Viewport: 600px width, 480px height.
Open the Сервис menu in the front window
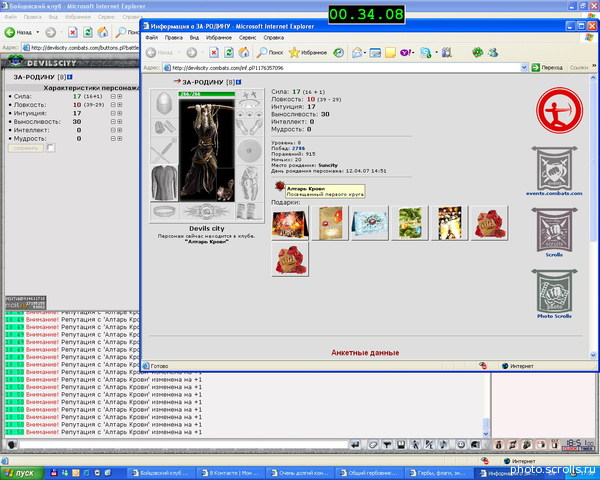(x=248, y=38)
